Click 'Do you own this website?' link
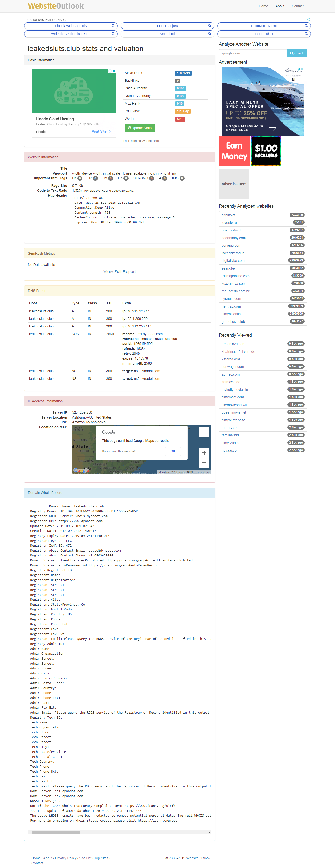 point(118,451)
